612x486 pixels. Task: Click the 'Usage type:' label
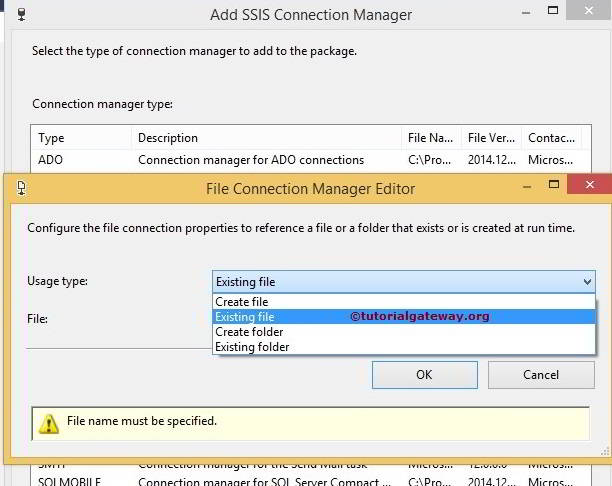[58, 281]
